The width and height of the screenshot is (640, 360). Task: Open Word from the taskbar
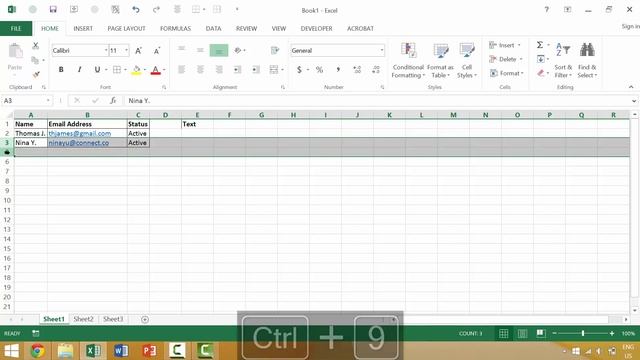tap(121, 351)
